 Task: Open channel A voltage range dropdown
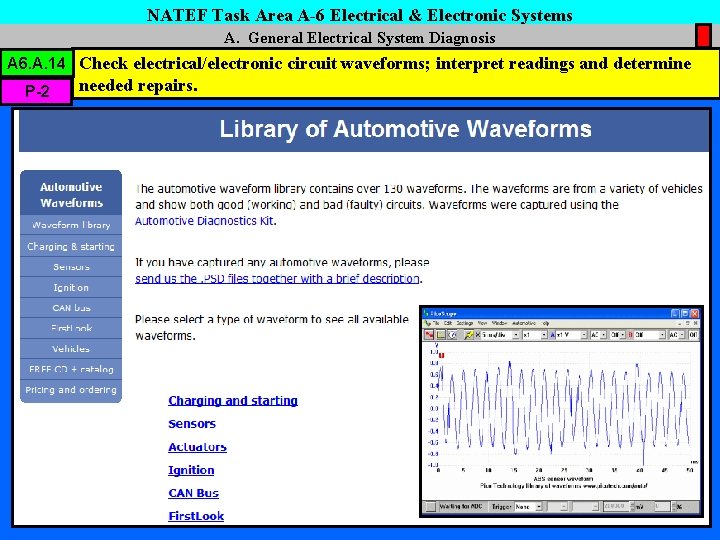(572, 335)
